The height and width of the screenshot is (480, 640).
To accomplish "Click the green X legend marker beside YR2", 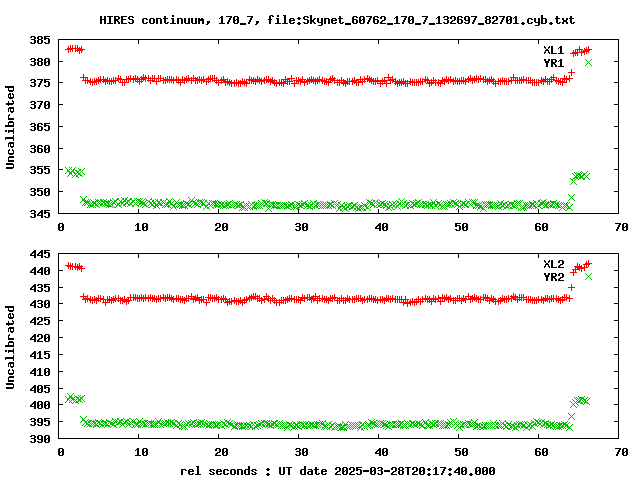I will (588, 277).
